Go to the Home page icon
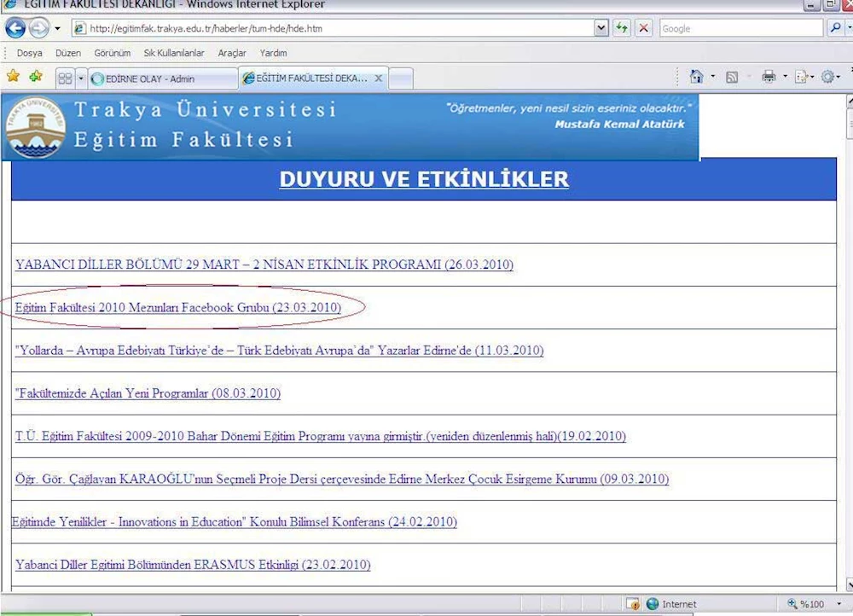This screenshot has width=853, height=616. point(696,78)
